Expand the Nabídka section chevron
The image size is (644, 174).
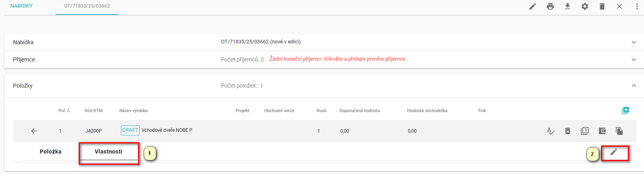[x=634, y=42]
